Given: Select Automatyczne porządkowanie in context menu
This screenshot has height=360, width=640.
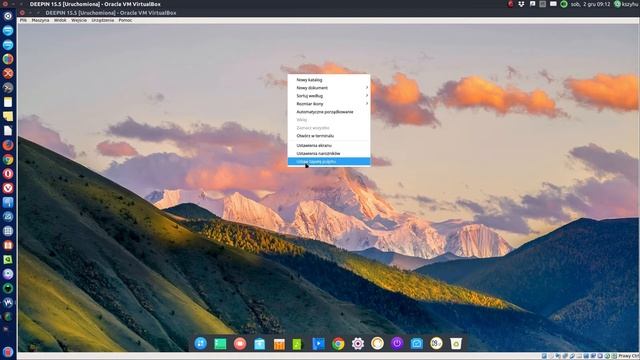Looking at the screenshot, I should (x=329, y=112).
